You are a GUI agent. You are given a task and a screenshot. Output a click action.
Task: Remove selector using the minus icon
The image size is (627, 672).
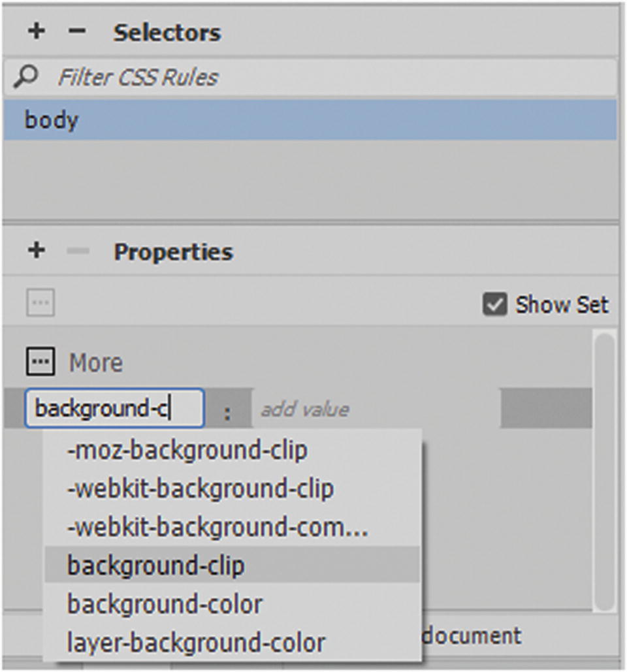coord(77,31)
